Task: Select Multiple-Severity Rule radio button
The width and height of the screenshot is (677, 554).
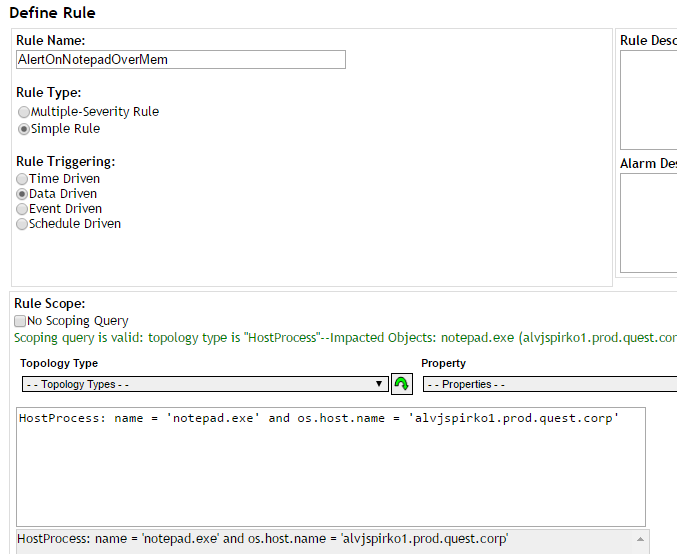Action: [x=24, y=112]
